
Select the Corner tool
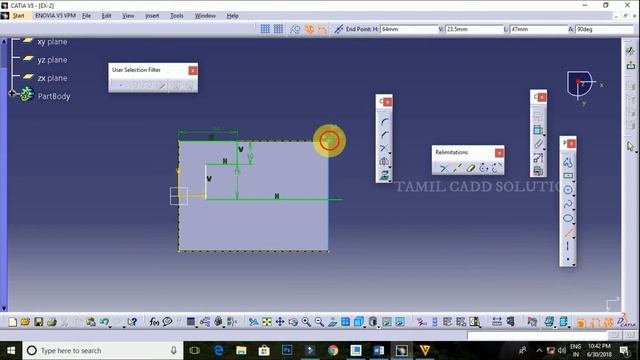(x=384, y=122)
